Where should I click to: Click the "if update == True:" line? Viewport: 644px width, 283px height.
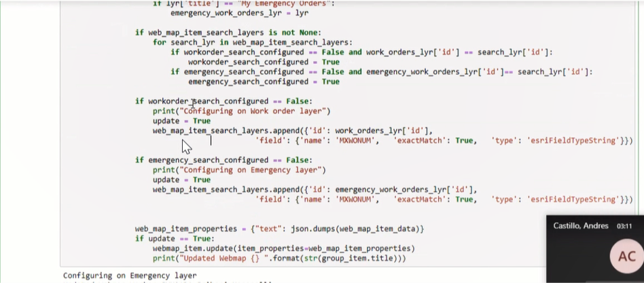(x=175, y=239)
